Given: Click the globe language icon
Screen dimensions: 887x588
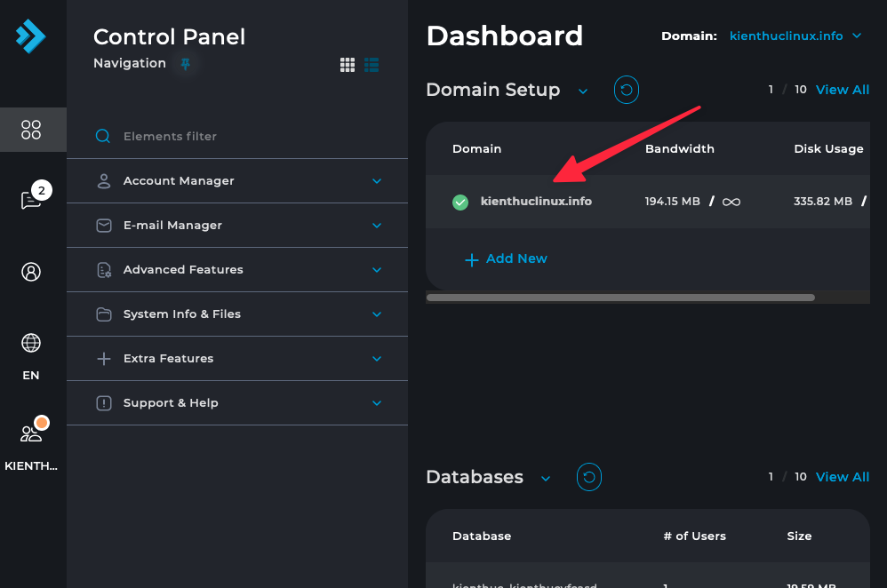Looking at the screenshot, I should pyautogui.click(x=31, y=343).
